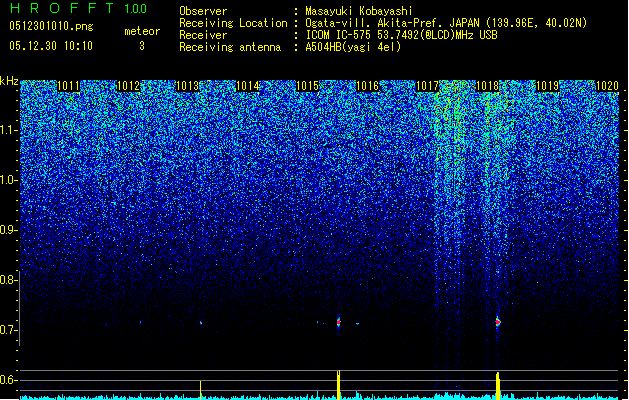Click the 1011 time marker
This screenshot has height=400, width=629.
68,86
